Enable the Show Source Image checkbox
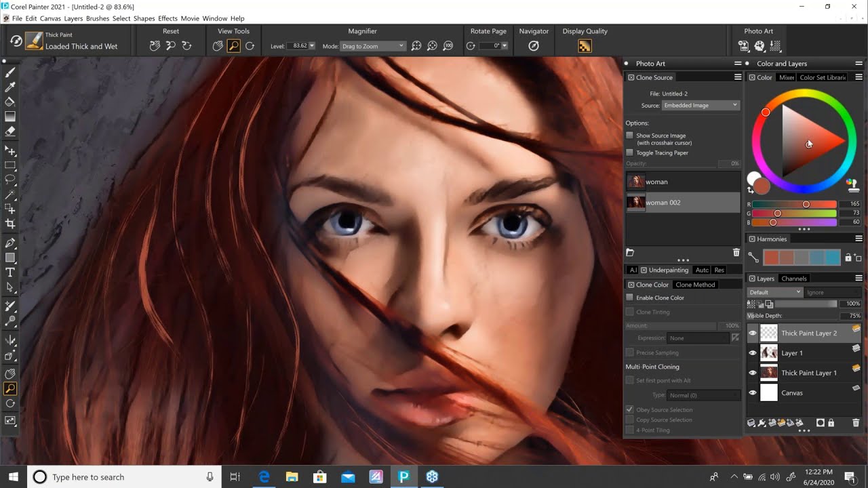Image resolution: width=868 pixels, height=488 pixels. click(630, 135)
